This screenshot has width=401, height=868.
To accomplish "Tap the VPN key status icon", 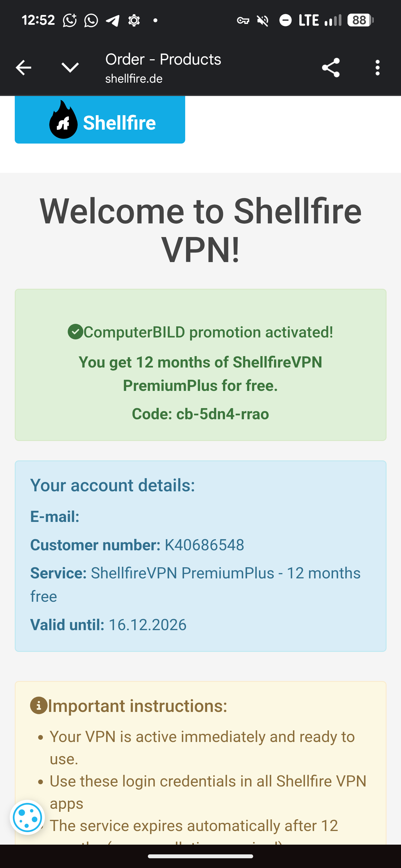I will 243,21.
